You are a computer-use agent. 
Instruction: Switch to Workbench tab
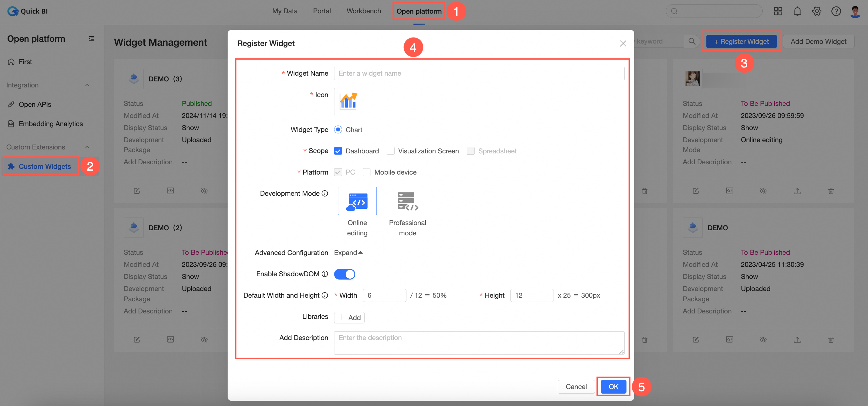coord(363,11)
